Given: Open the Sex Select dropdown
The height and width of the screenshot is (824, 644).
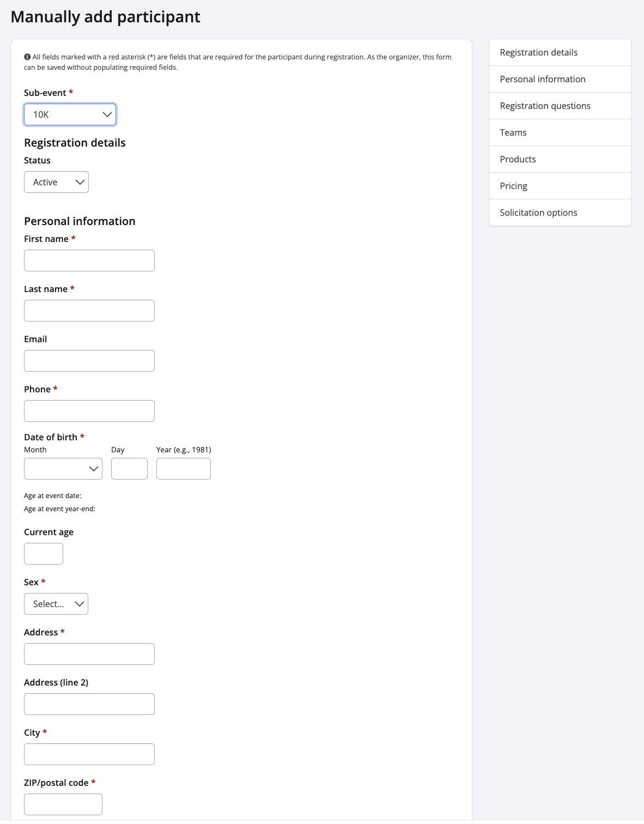Looking at the screenshot, I should [56, 604].
